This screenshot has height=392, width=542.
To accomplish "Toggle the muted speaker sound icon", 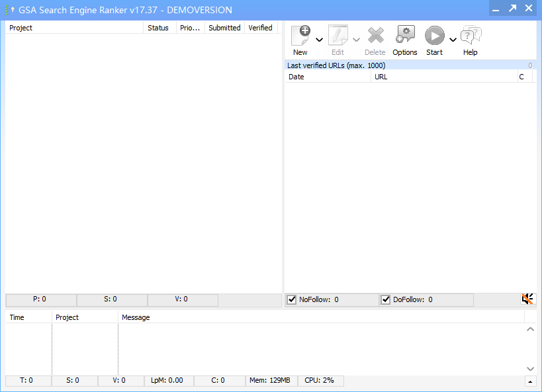I will click(527, 299).
